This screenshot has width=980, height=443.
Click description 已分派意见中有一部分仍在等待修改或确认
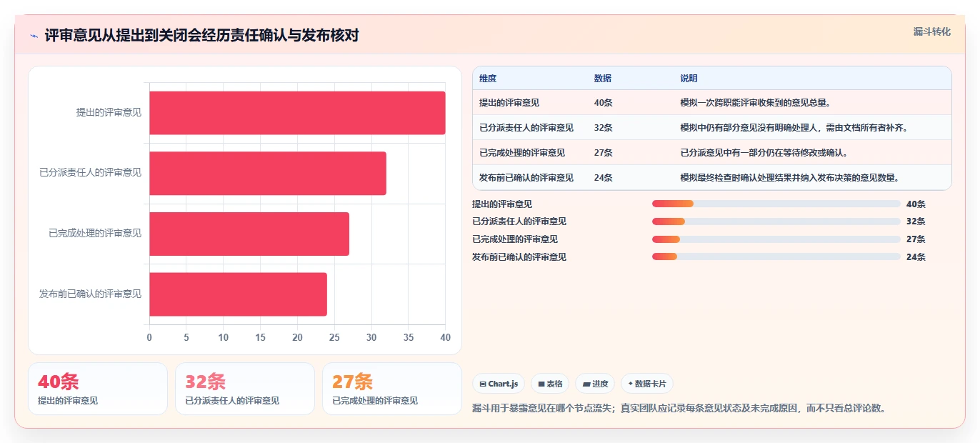[764, 153]
